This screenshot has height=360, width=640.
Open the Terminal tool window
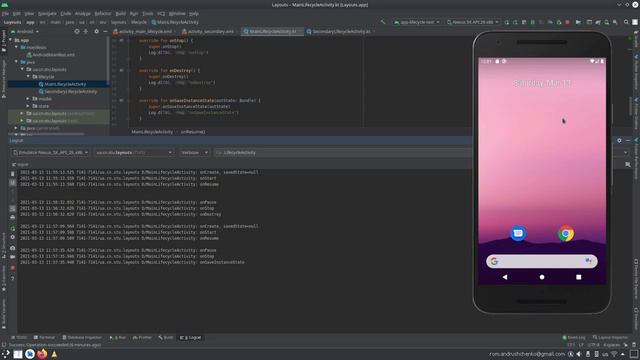pyautogui.click(x=44, y=338)
